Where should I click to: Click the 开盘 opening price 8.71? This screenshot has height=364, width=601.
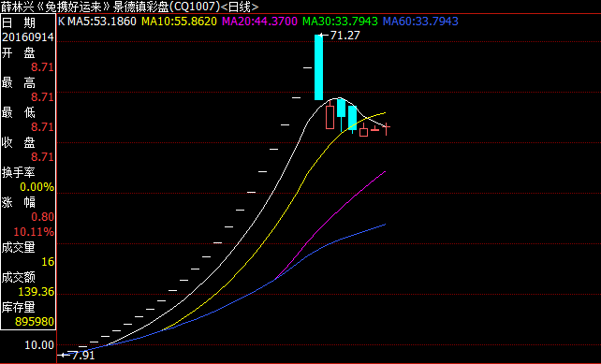[x=42, y=67]
